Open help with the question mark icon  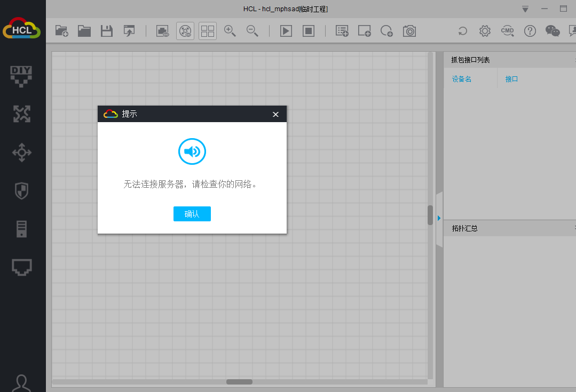[x=530, y=31]
